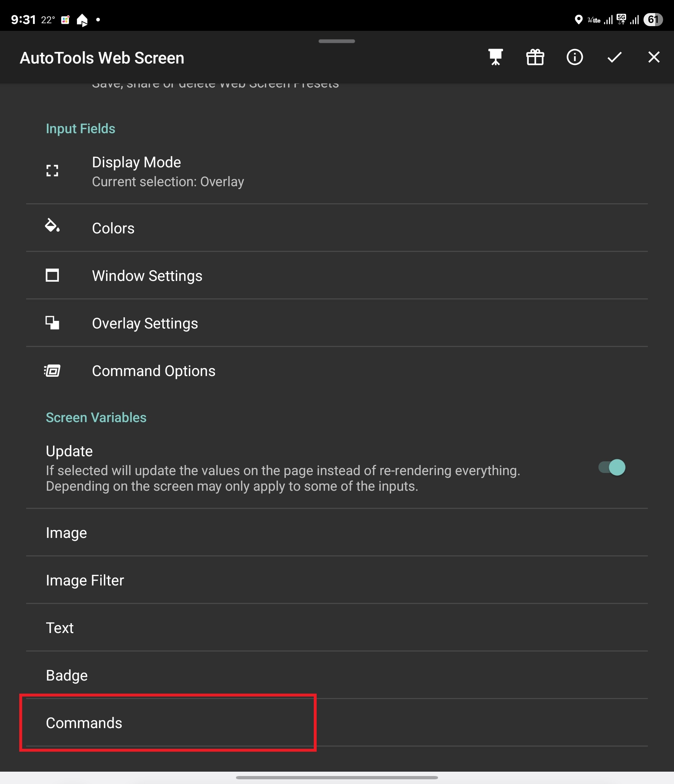Screen dimensions: 674x784
Task: Tap the Colors paint bucket icon
Action: pyautogui.click(x=52, y=225)
